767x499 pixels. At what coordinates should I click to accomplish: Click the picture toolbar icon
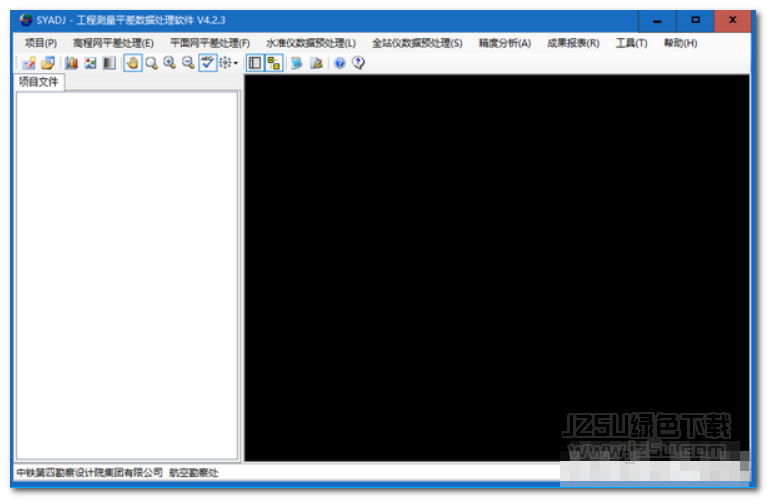pyautogui.click(x=90, y=63)
